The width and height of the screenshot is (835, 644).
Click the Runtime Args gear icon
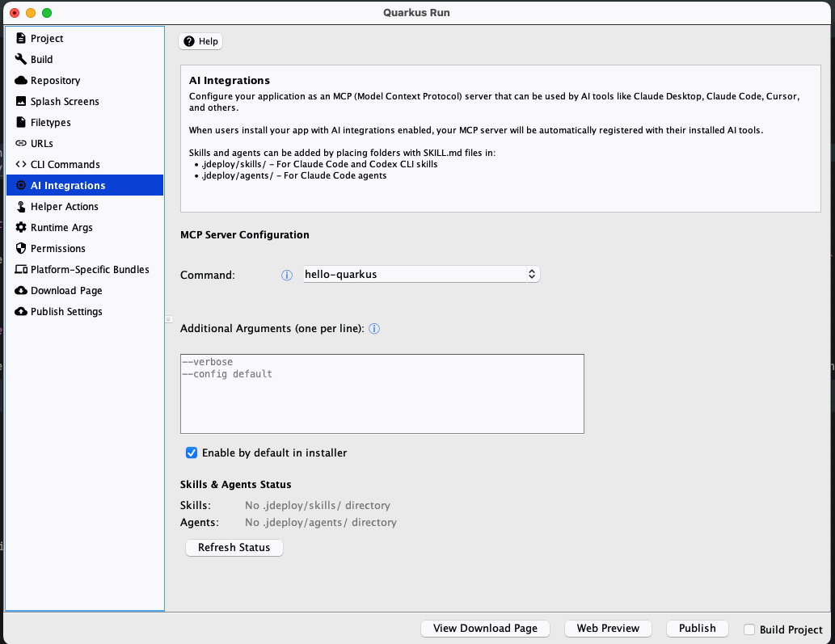pos(21,227)
